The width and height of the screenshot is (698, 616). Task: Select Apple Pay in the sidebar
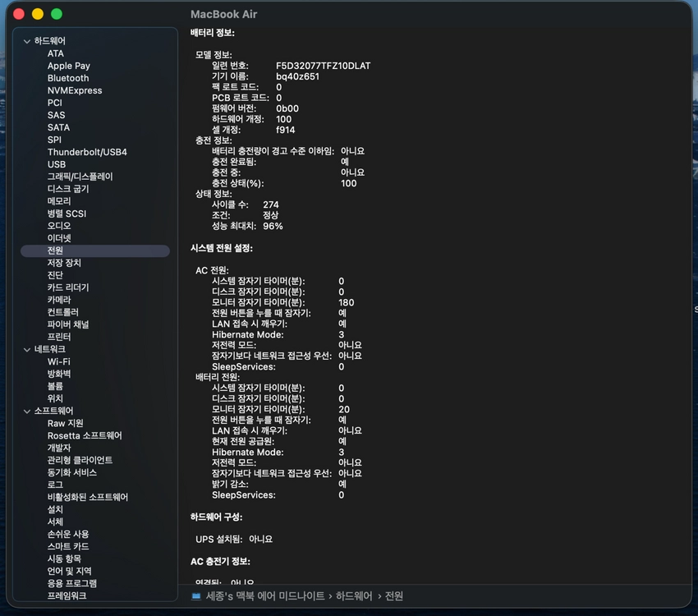pos(68,66)
